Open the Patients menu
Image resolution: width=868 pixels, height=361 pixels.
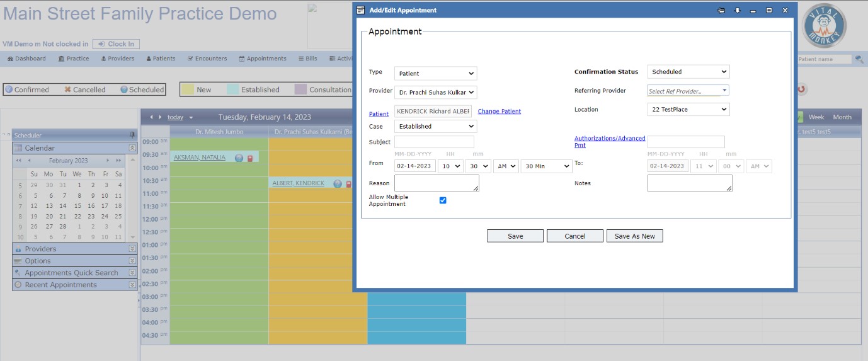click(161, 59)
